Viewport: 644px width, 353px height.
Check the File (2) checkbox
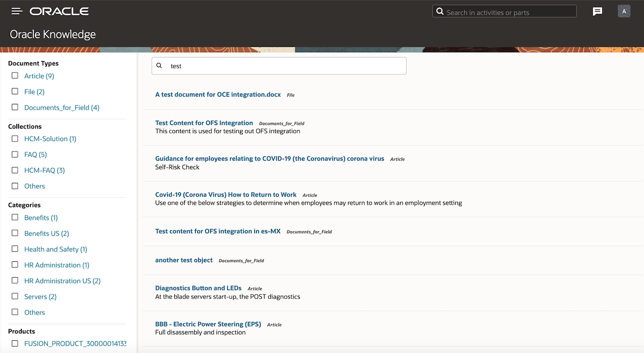(x=15, y=92)
